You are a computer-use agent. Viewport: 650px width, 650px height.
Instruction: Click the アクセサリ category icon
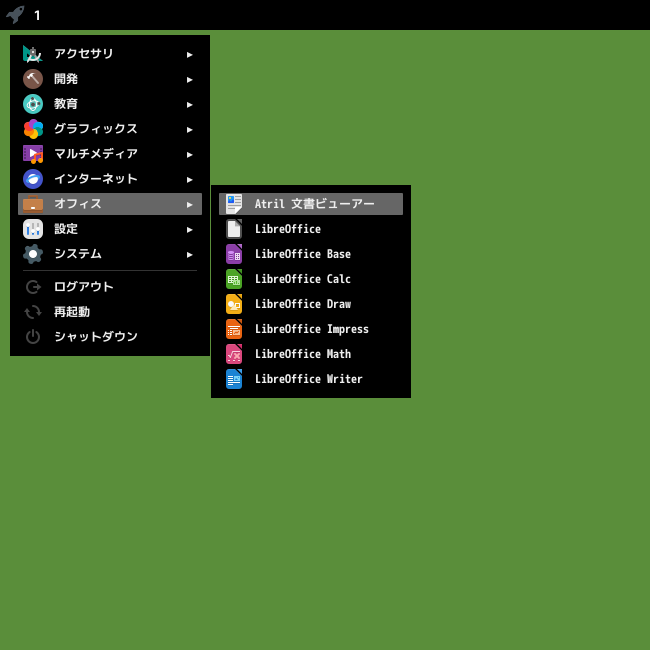click(x=33, y=54)
